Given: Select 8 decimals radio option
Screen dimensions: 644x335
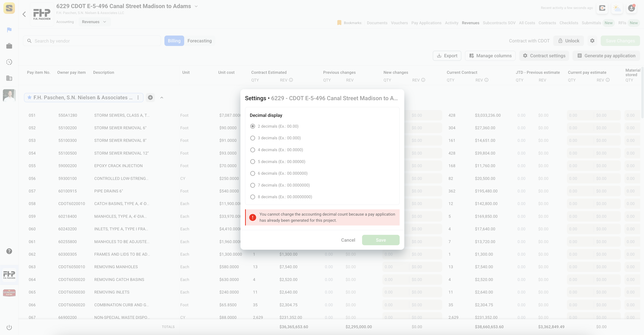Looking at the screenshot, I should (253, 197).
